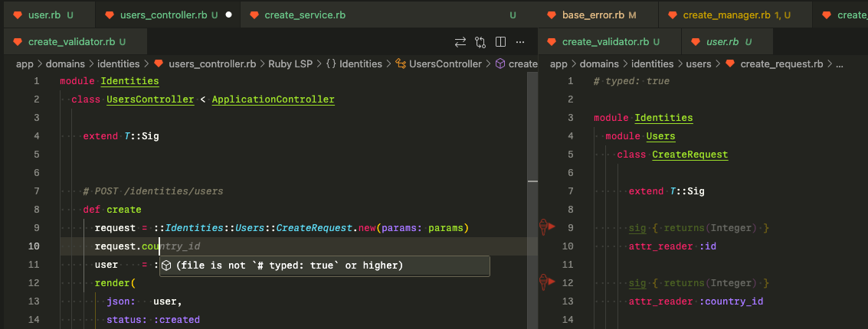The image size is (868, 329).
Task: Click the class icon beside UsersController breadcrumb
Action: (x=401, y=64)
